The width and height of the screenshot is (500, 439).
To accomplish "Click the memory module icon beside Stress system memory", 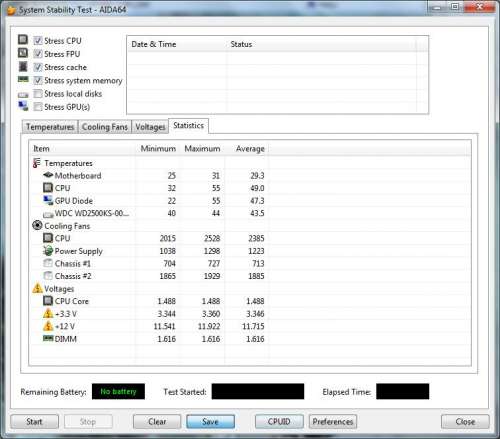I will point(23,79).
